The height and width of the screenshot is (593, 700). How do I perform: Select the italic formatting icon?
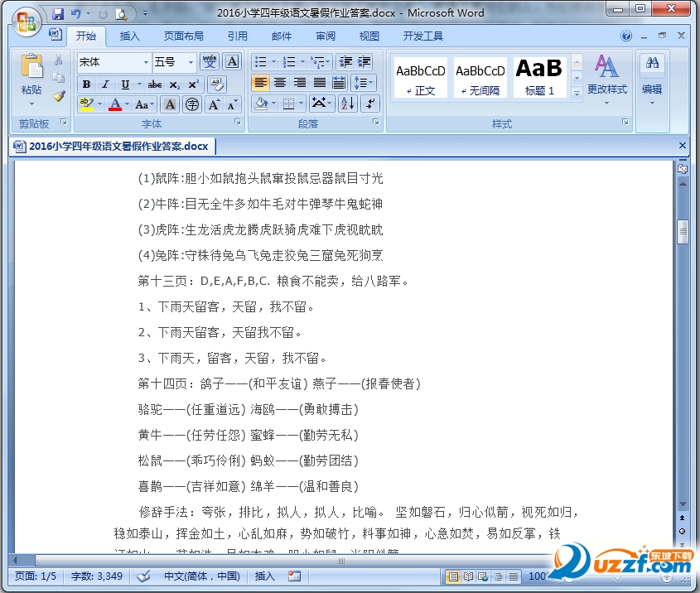(x=104, y=84)
